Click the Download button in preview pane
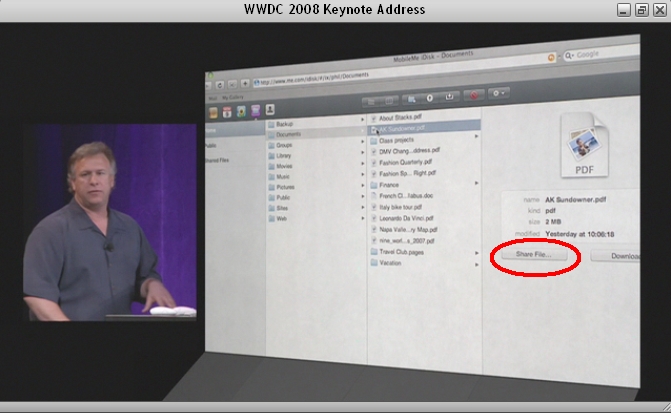The height and width of the screenshot is (413, 671). tap(616, 256)
